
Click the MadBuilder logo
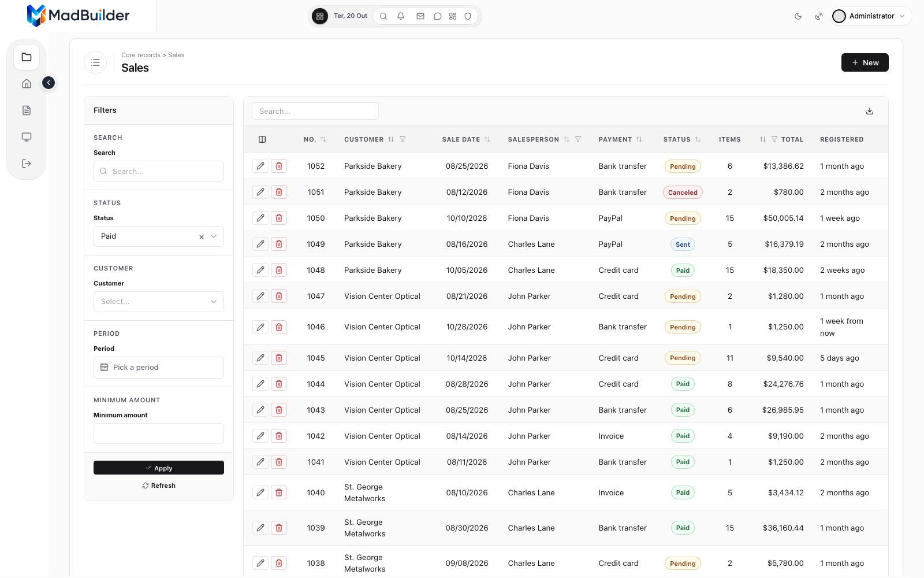pos(78,16)
